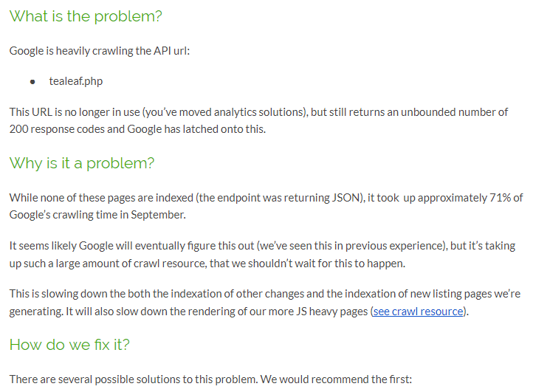
Task: Click the phrase 'Google has latched onto this'
Action: [196, 129]
